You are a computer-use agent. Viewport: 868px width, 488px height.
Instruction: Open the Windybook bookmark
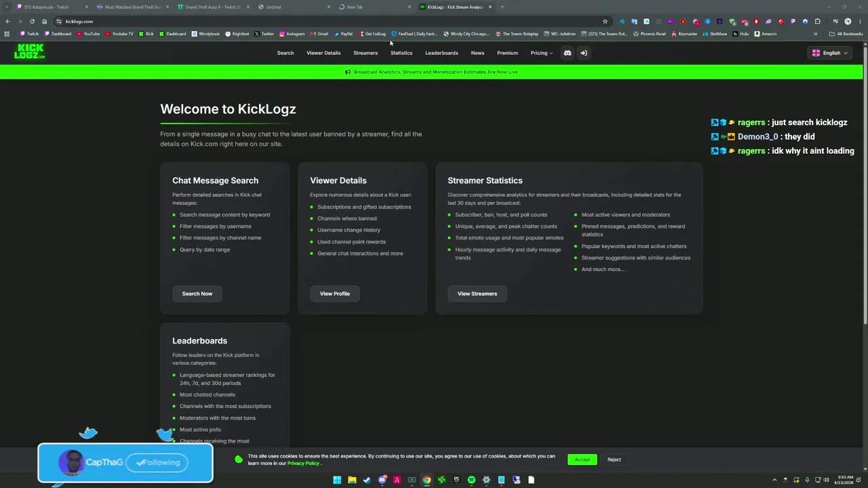point(206,34)
